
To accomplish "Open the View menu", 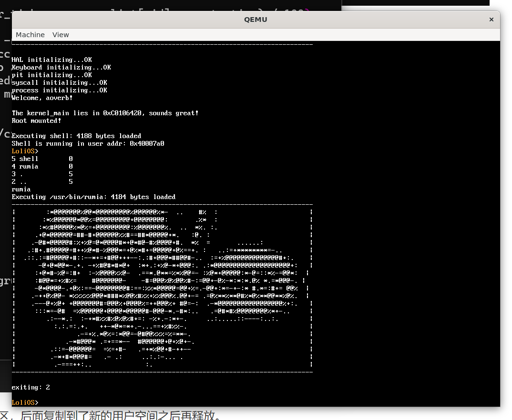I will pyautogui.click(x=61, y=35).
